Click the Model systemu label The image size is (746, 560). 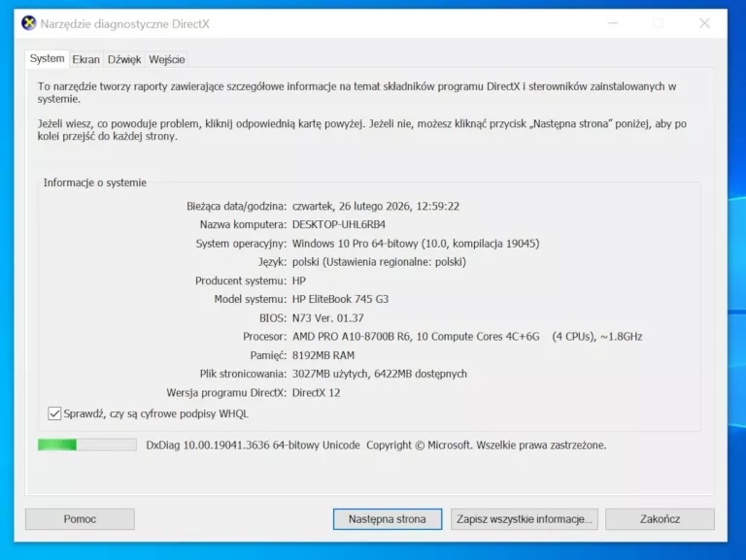pyautogui.click(x=251, y=299)
